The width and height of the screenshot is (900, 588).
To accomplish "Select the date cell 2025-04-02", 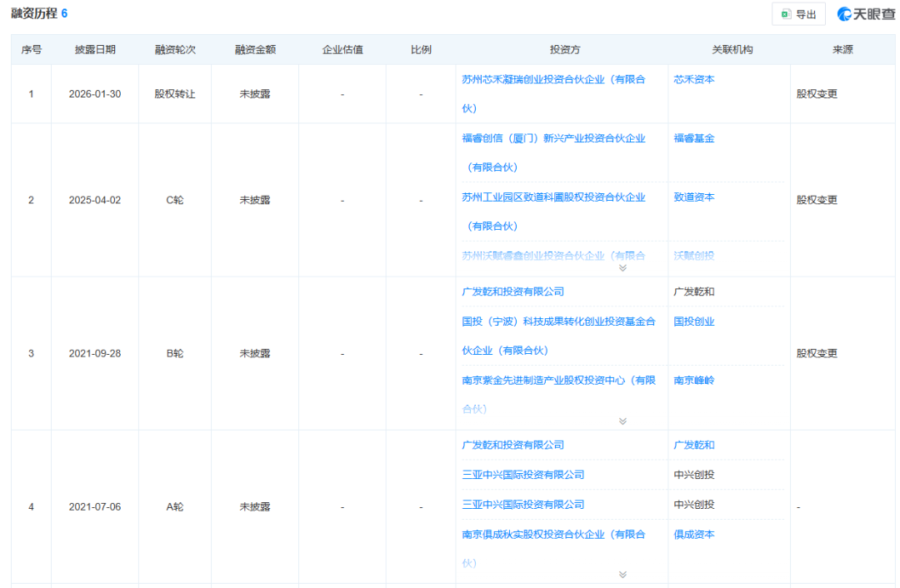I will click(x=95, y=200).
